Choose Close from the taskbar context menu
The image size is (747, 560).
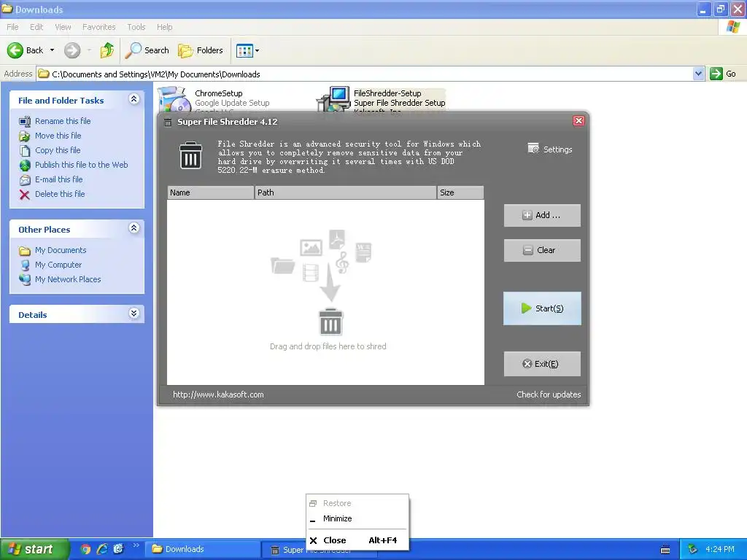tap(357, 540)
